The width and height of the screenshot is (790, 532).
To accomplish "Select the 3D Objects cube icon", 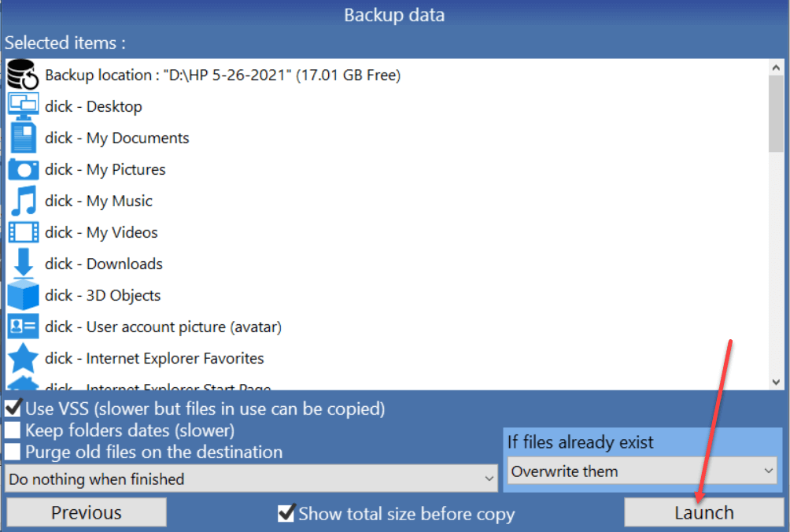I will click(x=23, y=294).
